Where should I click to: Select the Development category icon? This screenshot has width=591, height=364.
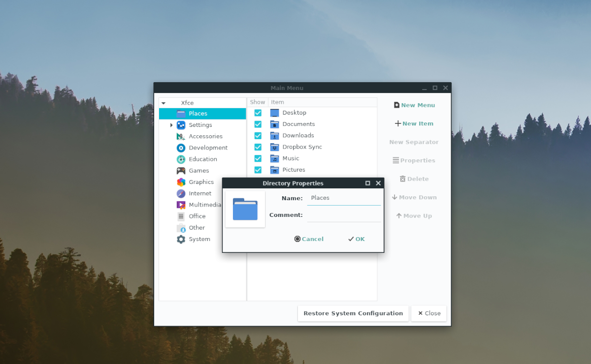click(181, 148)
